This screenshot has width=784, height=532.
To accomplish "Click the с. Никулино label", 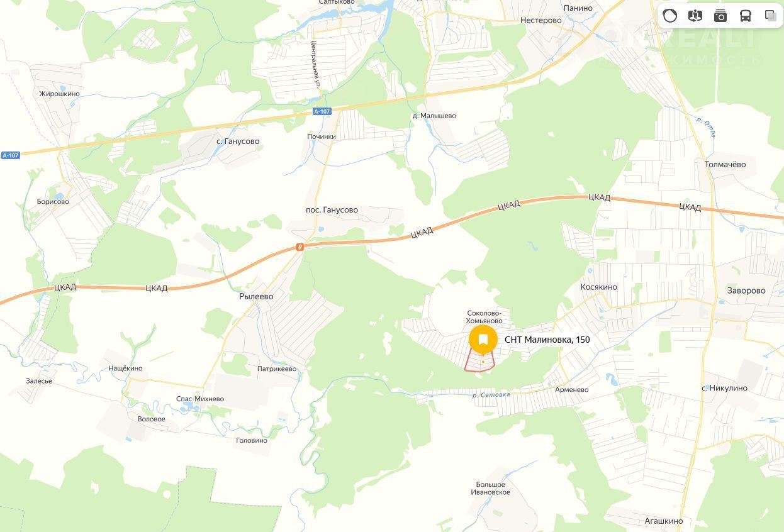I will pos(725,388).
